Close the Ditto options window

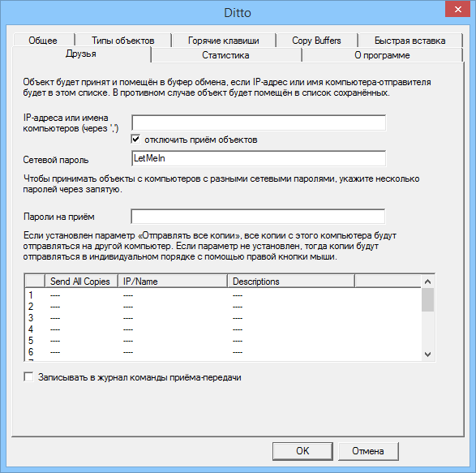pyautogui.click(x=458, y=9)
